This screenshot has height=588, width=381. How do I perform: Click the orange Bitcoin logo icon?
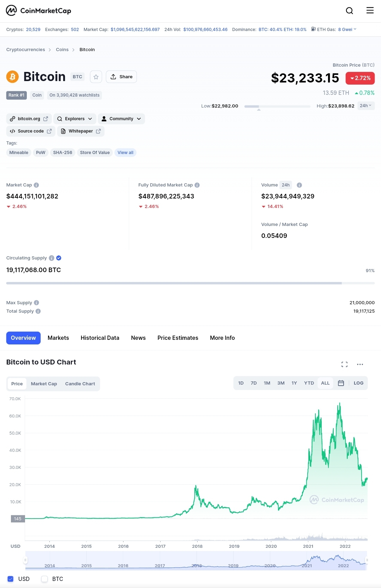[12, 76]
